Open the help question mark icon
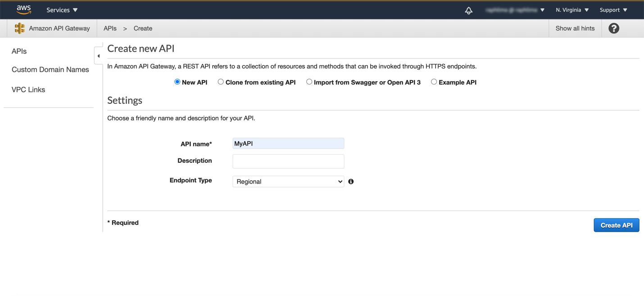The image size is (644, 296). tap(613, 28)
